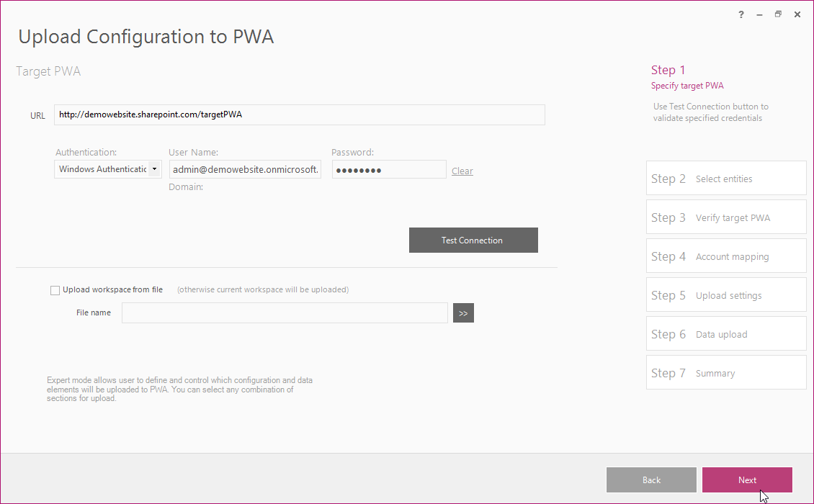The width and height of the screenshot is (814, 504).
Task: Minimize the wizard window
Action: click(759, 14)
